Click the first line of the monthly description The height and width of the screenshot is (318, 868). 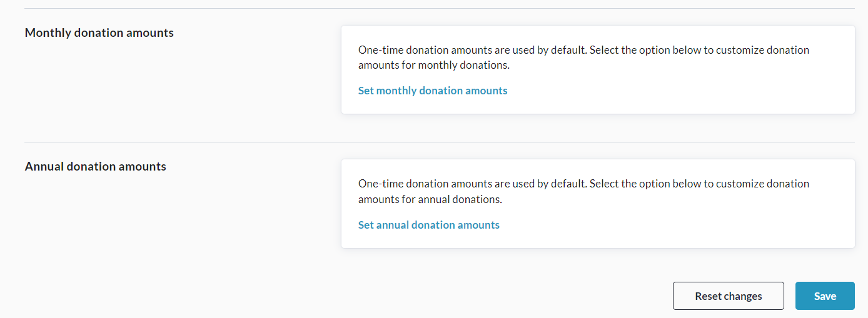click(583, 50)
